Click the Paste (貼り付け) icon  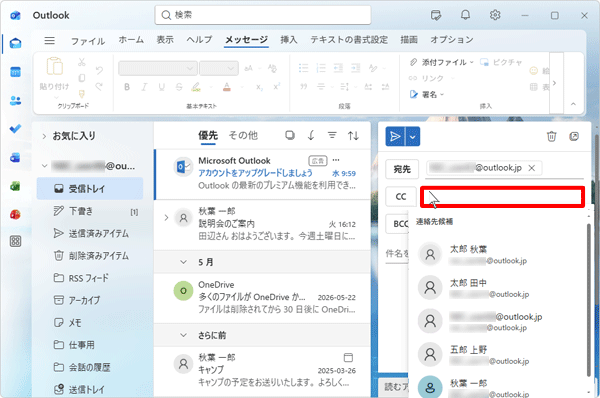click(x=55, y=67)
